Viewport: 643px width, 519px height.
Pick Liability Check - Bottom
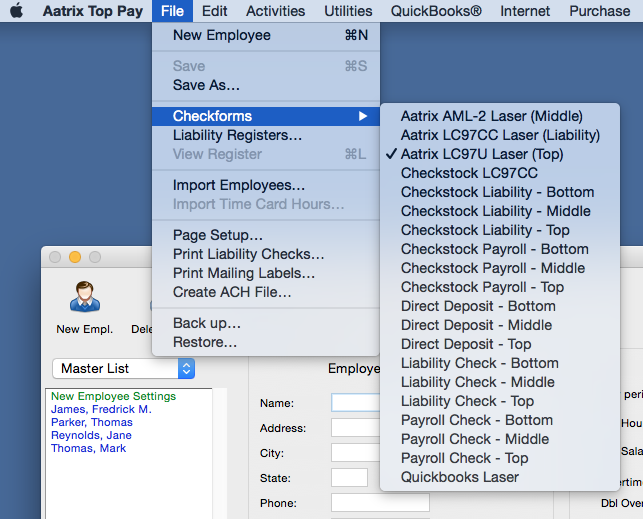[500, 363]
